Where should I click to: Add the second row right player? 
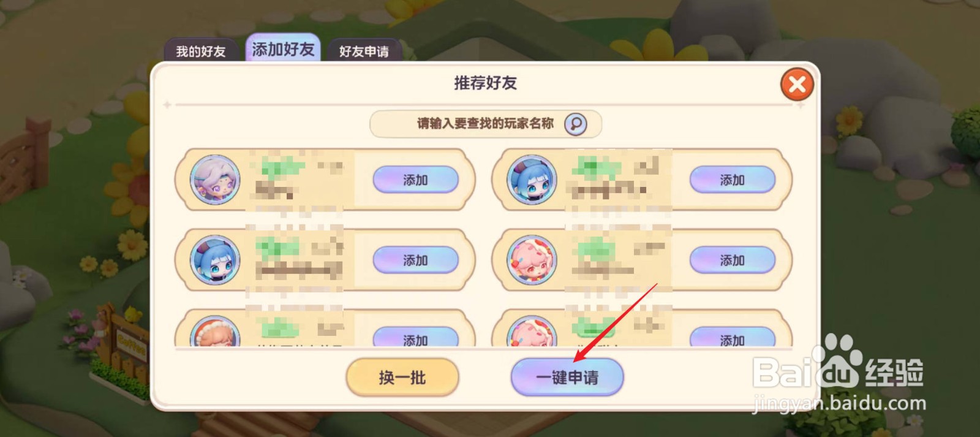[x=733, y=260]
